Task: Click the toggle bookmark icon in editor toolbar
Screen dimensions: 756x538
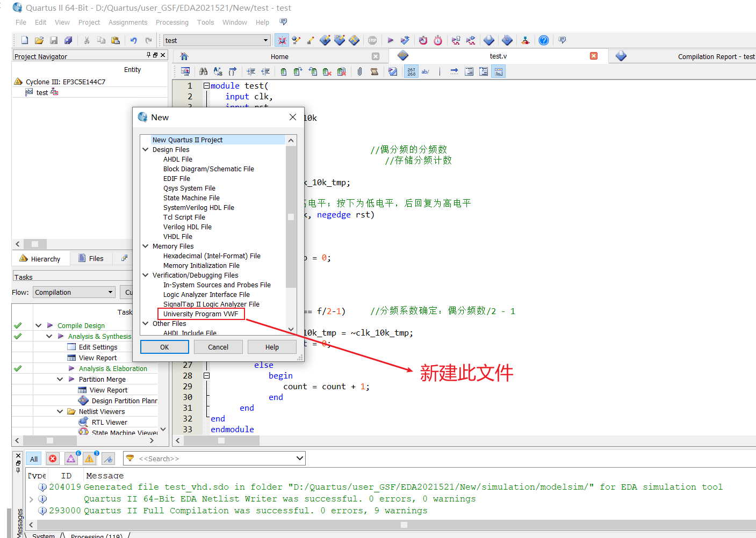Action: (x=284, y=71)
